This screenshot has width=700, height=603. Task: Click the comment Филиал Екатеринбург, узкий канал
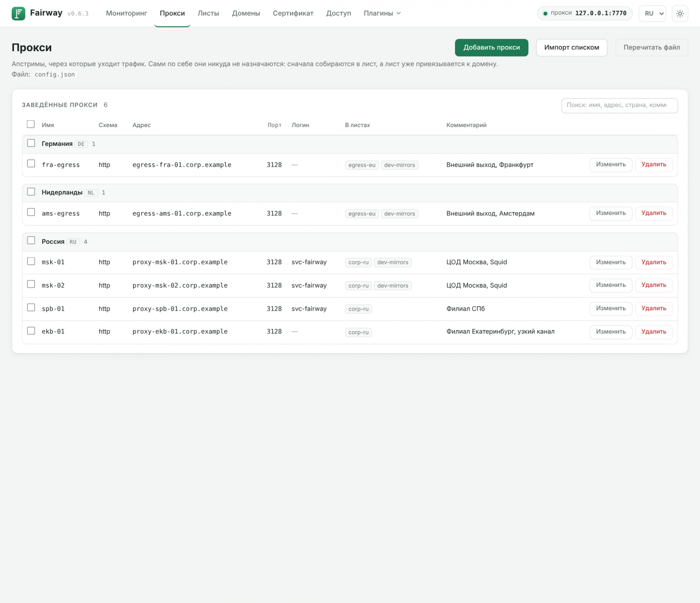point(500,331)
